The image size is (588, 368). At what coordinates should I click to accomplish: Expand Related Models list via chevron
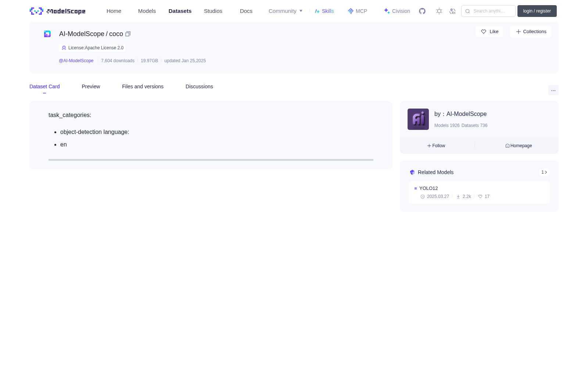click(x=544, y=172)
